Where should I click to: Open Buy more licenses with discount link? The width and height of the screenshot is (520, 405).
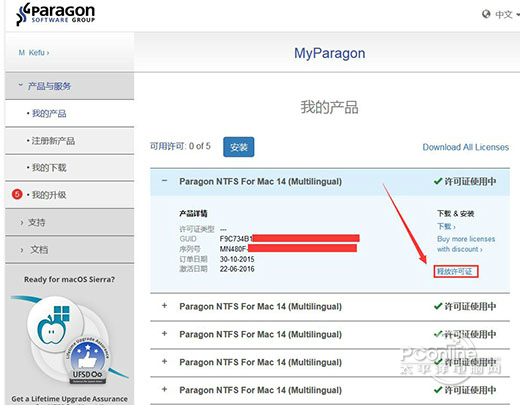click(x=466, y=244)
